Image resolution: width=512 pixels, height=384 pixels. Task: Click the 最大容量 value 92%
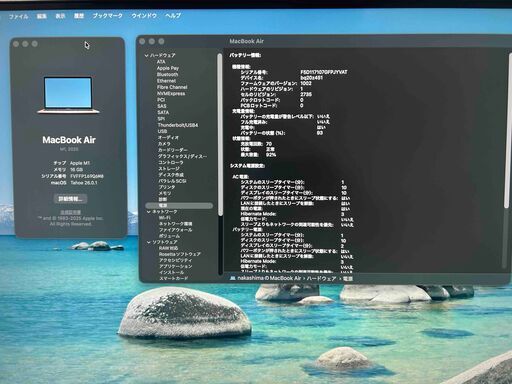(271, 155)
